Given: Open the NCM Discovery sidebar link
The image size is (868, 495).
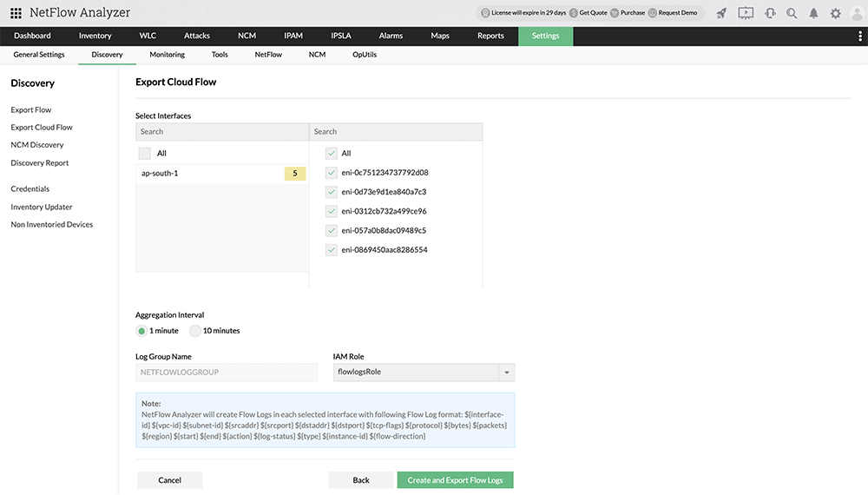Looking at the screenshot, I should click(37, 145).
